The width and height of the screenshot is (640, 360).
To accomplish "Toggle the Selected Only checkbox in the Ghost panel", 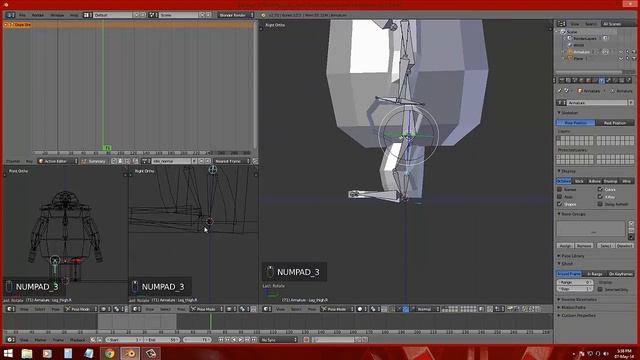I will click(x=600, y=289).
